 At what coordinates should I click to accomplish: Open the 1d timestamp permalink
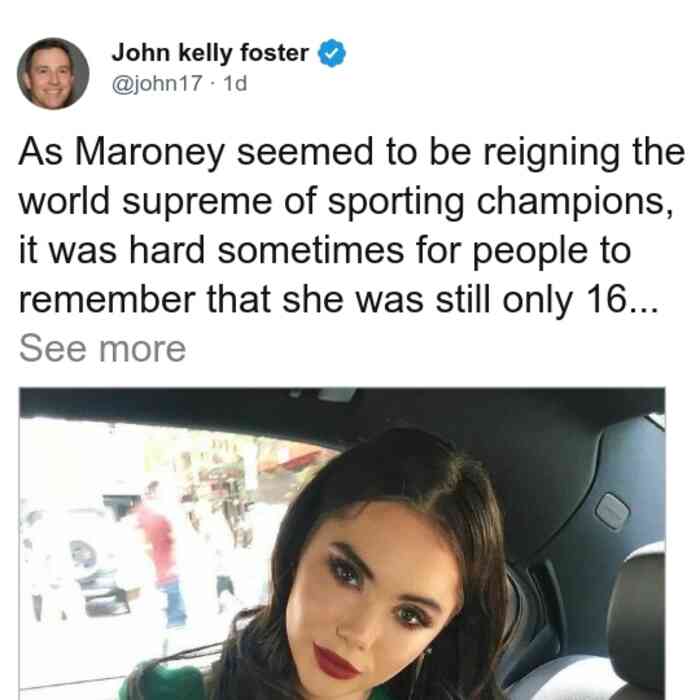(x=235, y=83)
